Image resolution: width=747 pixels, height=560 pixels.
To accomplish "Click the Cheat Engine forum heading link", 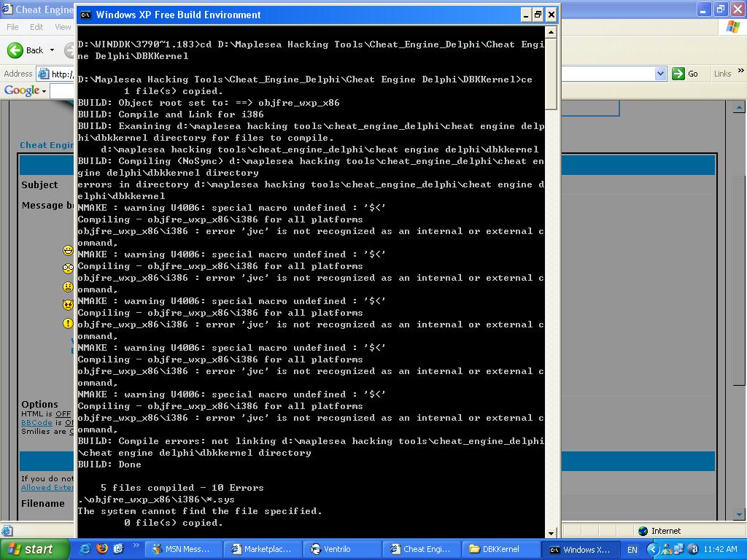I will (47, 145).
